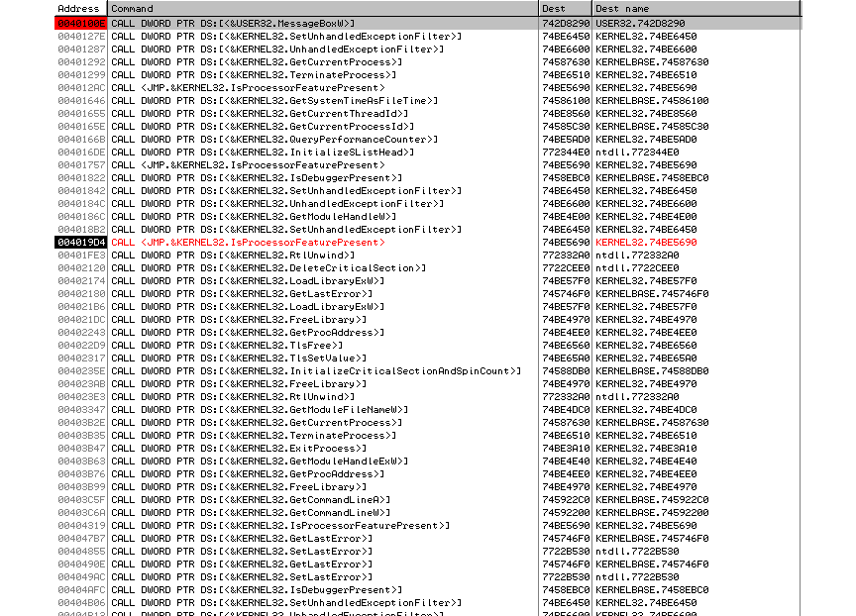Image resolution: width=856 pixels, height=616 pixels.
Task: Select the SetLastError call at 00404855
Action: coord(427,552)
